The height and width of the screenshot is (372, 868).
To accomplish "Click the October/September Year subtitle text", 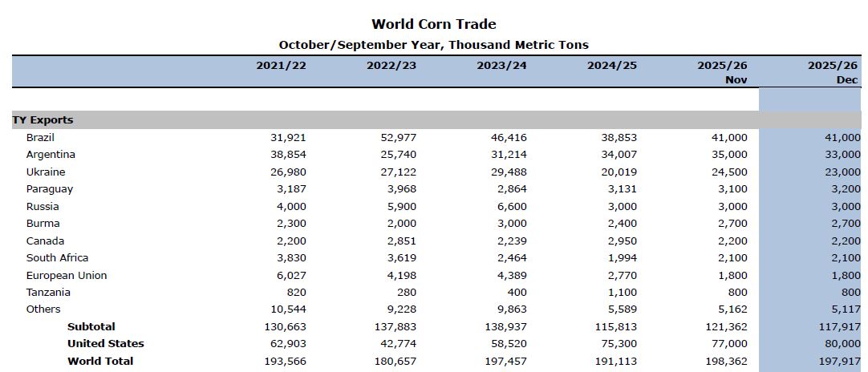I will click(433, 45).
